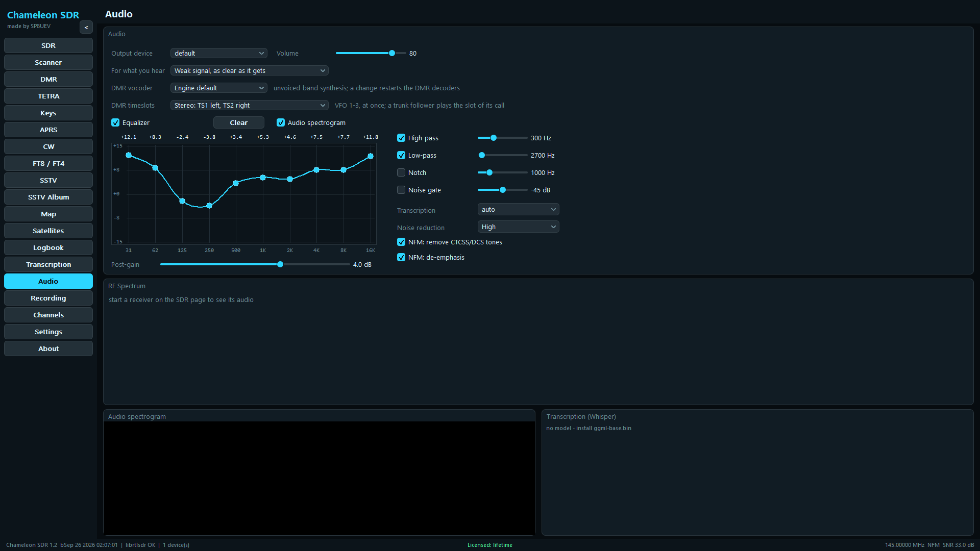Screen dimensions: 980x551
Task: Open the Output device dropdown
Action: pyautogui.click(x=219, y=53)
